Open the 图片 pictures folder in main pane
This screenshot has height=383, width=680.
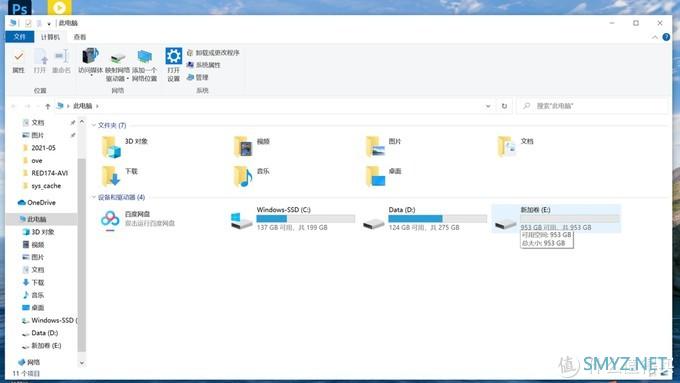click(x=383, y=146)
